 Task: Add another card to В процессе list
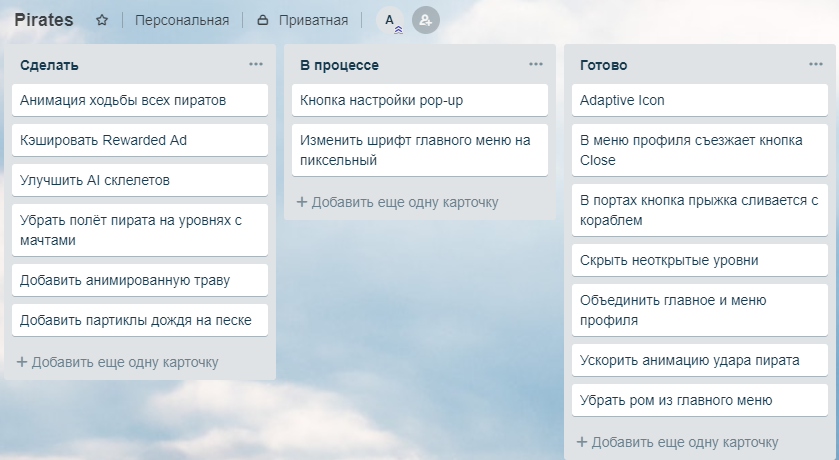[398, 202]
